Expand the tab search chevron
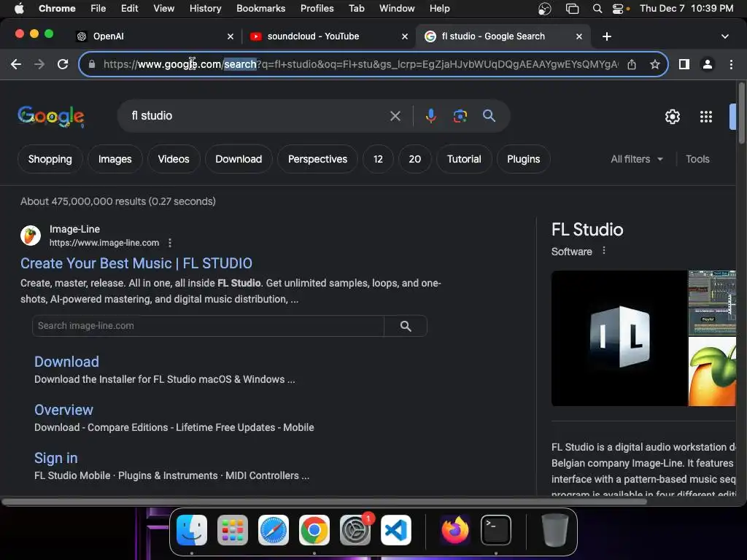 tap(725, 36)
